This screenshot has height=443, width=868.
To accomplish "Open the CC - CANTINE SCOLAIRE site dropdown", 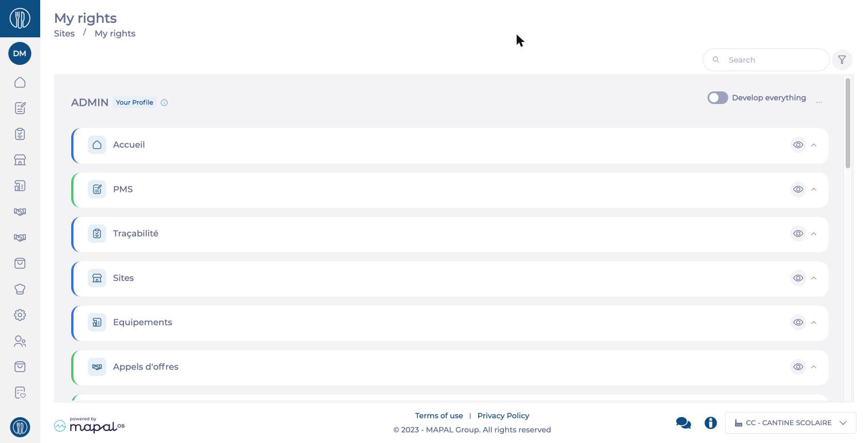I will point(790,423).
